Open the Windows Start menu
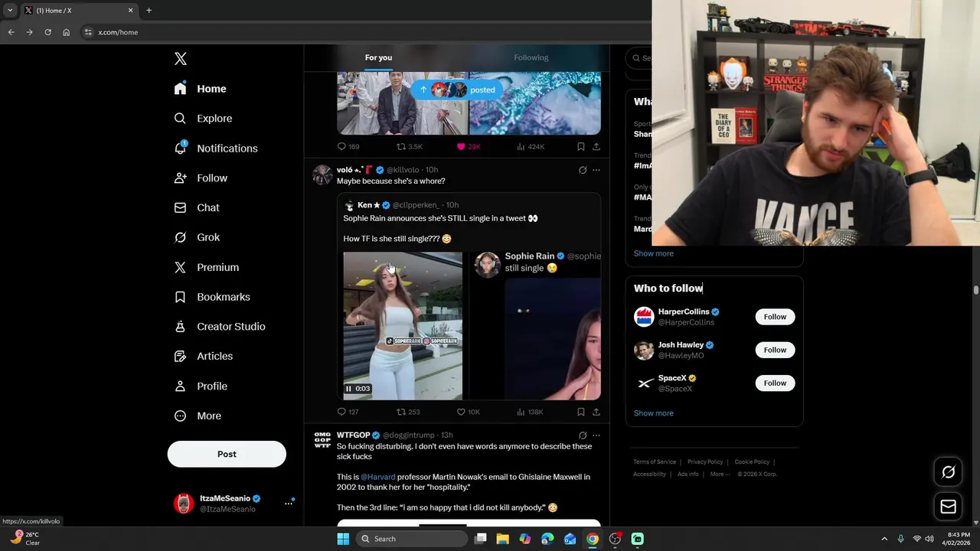Image resolution: width=980 pixels, height=551 pixels. 343,539
